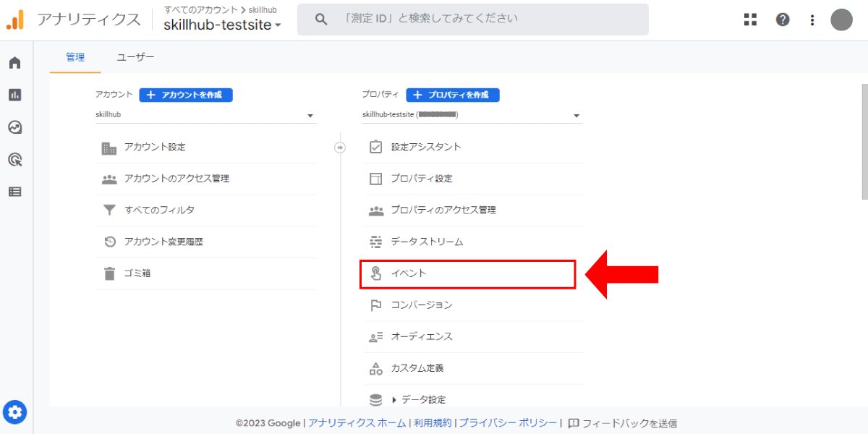Click the イベント touch icon

[375, 273]
